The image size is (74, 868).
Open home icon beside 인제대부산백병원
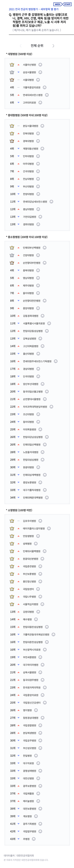tap(45, 248)
